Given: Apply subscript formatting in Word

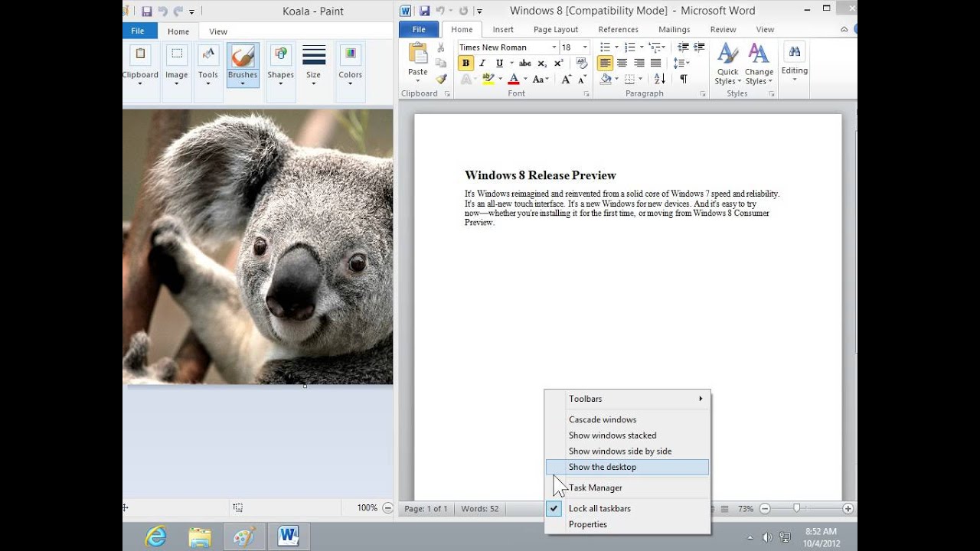Looking at the screenshot, I should pyautogui.click(x=542, y=64).
